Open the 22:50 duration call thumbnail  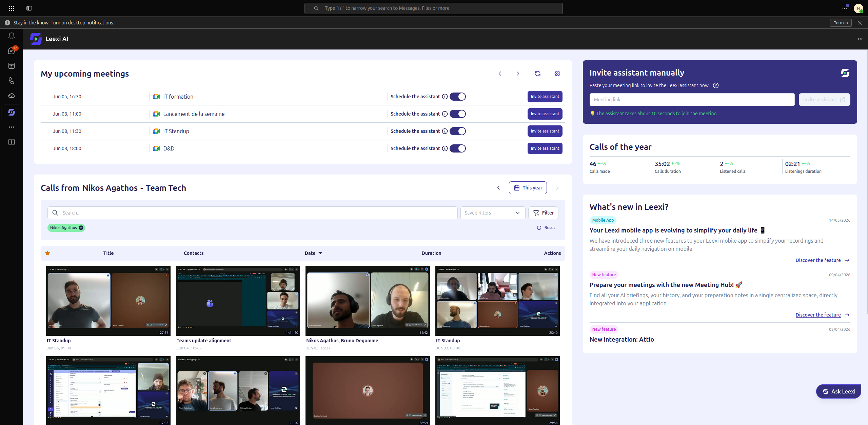click(x=238, y=390)
